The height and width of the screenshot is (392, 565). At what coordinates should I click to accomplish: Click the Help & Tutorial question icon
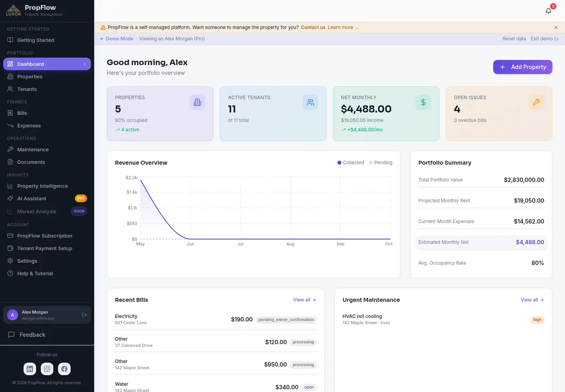point(10,273)
